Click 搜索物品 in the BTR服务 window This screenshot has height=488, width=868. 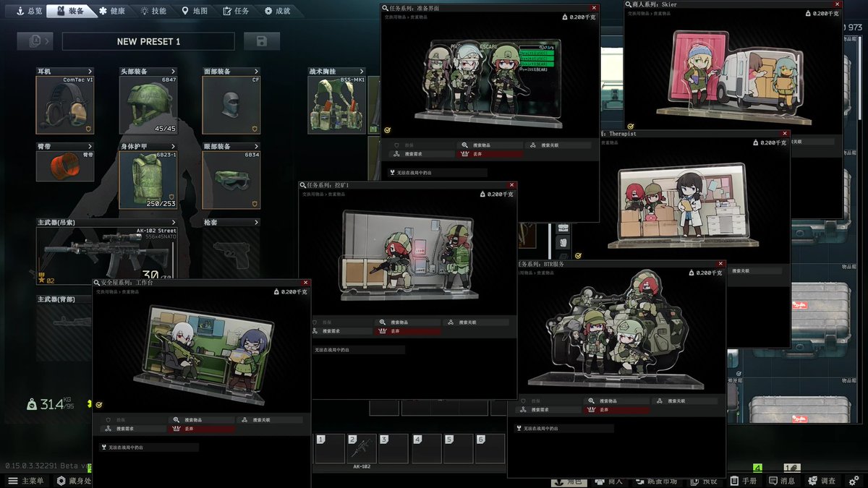pos(616,401)
